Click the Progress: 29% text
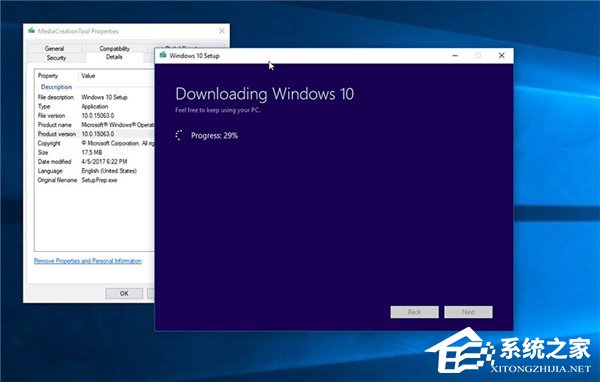 click(214, 135)
